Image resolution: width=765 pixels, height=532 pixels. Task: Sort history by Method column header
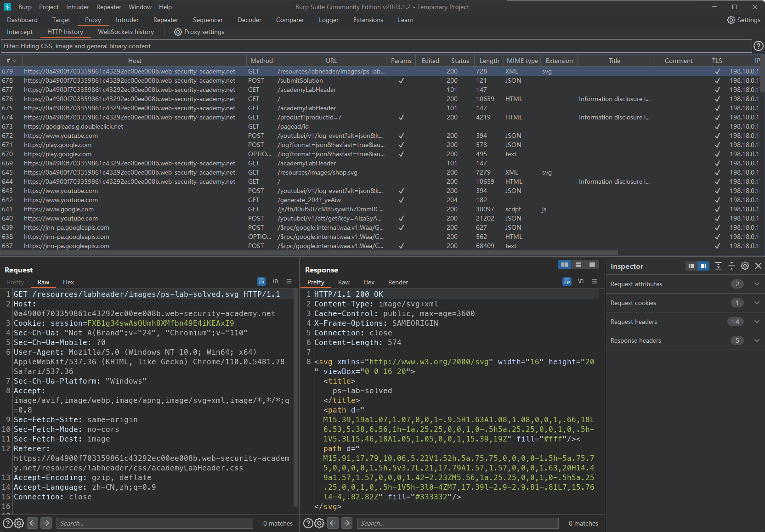point(261,61)
